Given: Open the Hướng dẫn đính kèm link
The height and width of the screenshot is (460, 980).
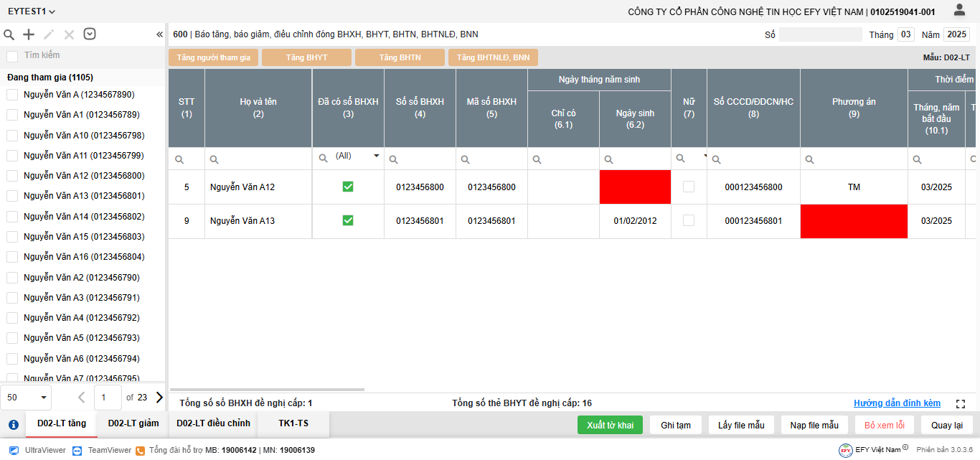Looking at the screenshot, I should (897, 403).
